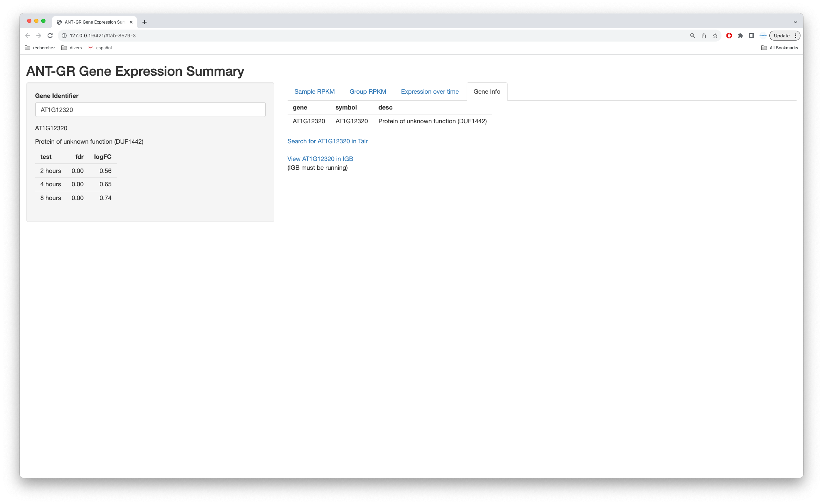Click the Gene Identifier input field
The width and height of the screenshot is (823, 504).
coord(150,110)
